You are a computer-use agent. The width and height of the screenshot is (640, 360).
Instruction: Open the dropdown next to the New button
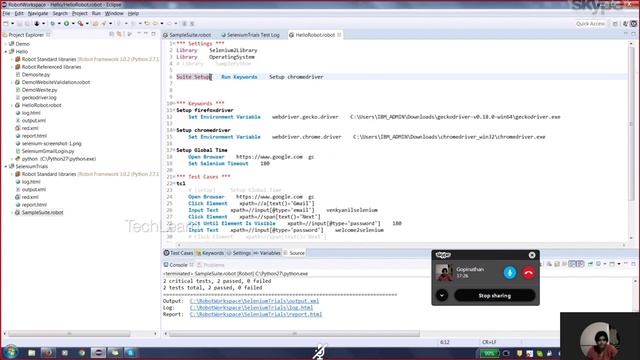(x=13, y=24)
